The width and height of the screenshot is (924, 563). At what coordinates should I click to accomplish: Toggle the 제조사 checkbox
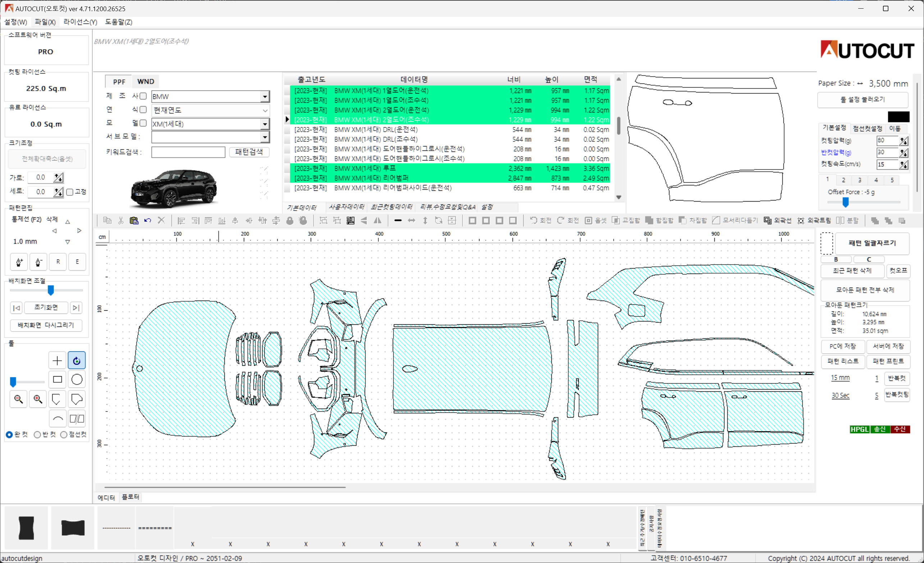pyautogui.click(x=143, y=96)
